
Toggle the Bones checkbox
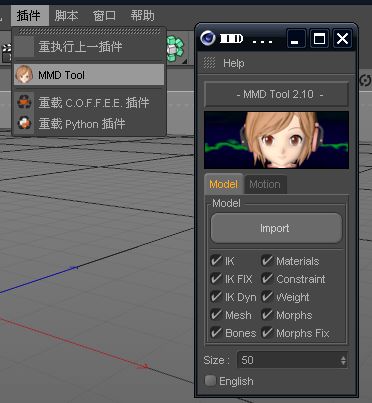pyautogui.click(x=216, y=333)
